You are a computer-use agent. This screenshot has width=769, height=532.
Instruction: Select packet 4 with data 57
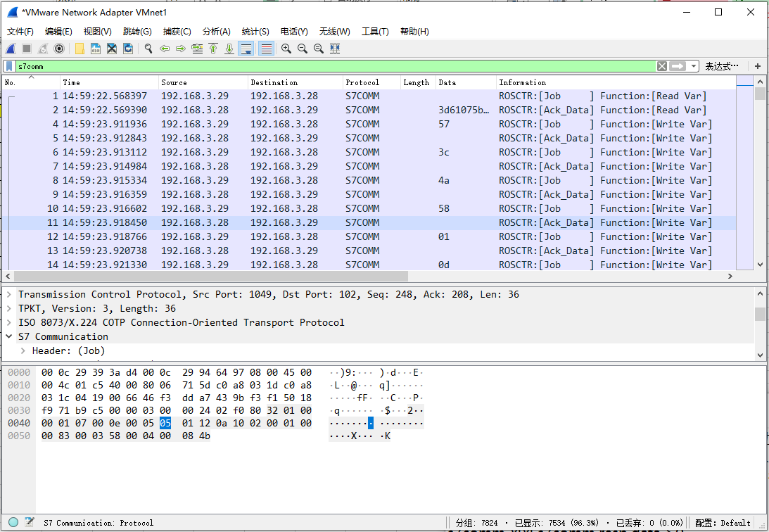369,124
